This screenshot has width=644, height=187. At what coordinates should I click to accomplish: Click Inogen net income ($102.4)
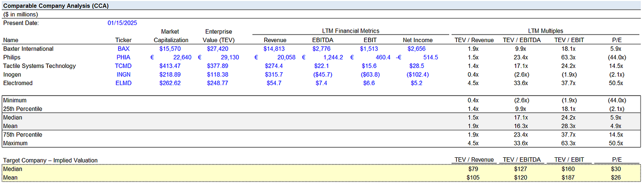coord(418,74)
